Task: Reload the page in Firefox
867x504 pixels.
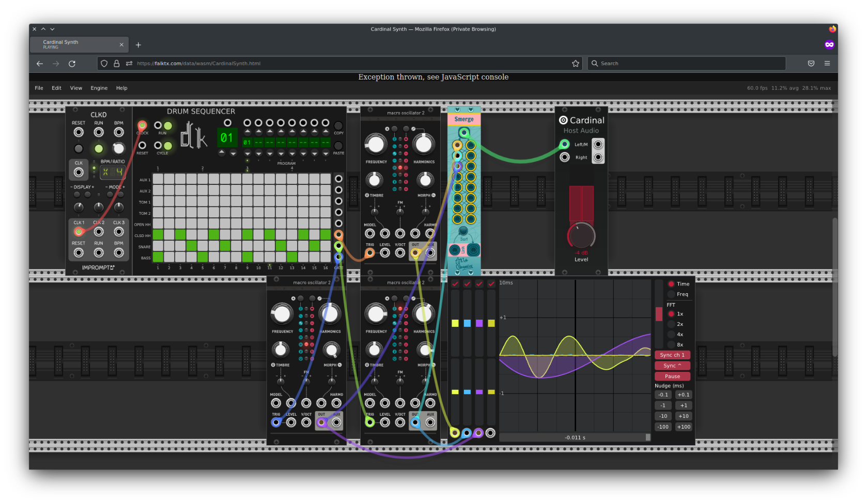Action: pyautogui.click(x=72, y=64)
